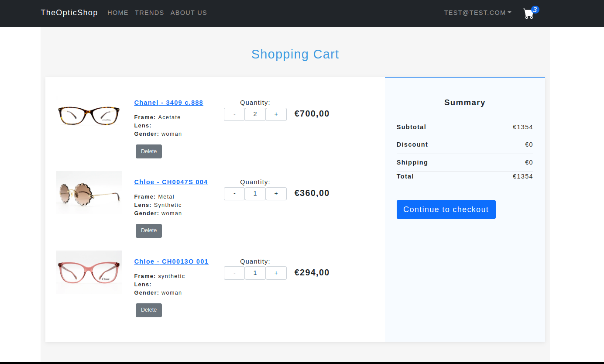This screenshot has width=604, height=364.
Task: Increase quantity of Chloe CH0013O 001
Action: tap(276, 273)
